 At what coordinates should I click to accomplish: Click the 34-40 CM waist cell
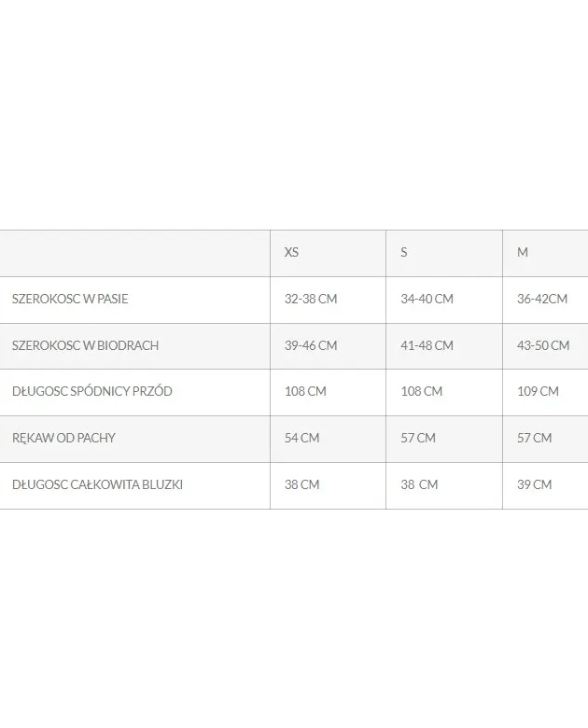point(427,300)
